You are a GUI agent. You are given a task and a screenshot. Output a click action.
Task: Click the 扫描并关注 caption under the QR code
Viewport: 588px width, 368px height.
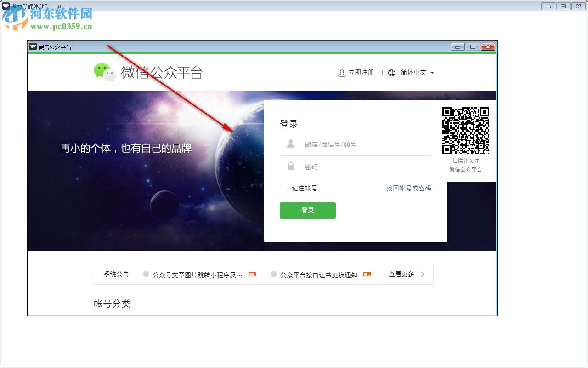click(x=466, y=161)
